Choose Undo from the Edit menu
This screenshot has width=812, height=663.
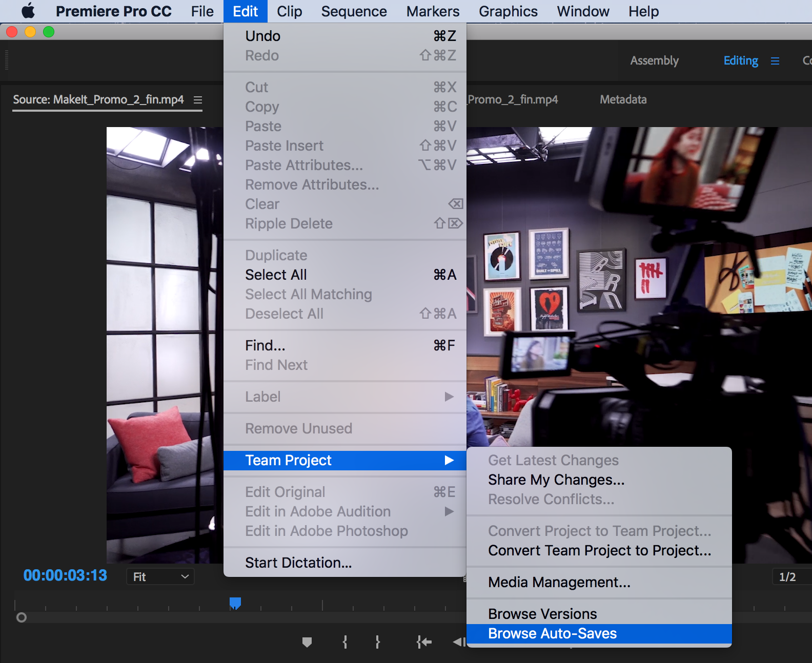point(345,36)
